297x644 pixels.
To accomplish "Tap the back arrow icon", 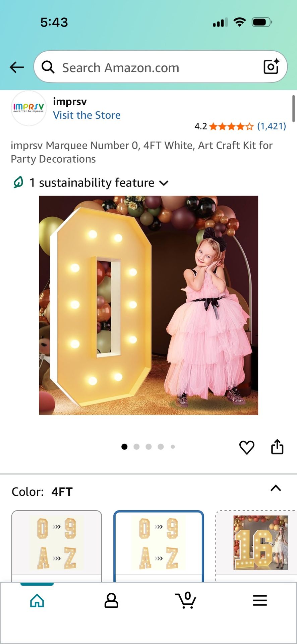I will (x=17, y=67).
